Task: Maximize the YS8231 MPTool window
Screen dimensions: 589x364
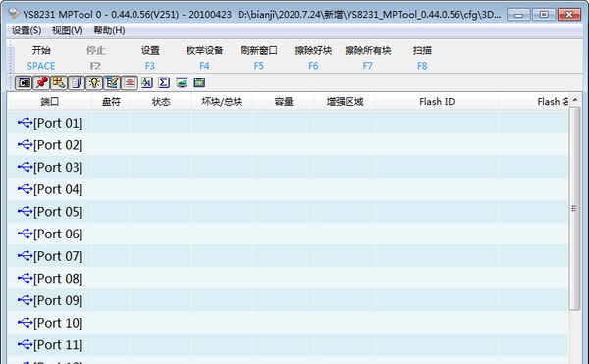Action: click(544, 15)
